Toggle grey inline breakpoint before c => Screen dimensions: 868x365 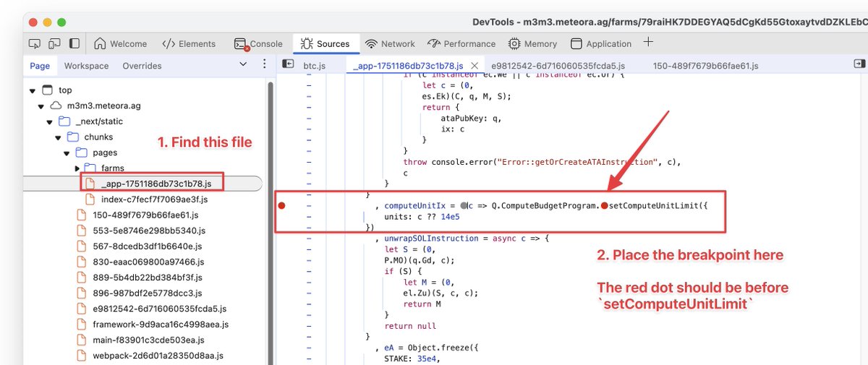tap(464, 206)
